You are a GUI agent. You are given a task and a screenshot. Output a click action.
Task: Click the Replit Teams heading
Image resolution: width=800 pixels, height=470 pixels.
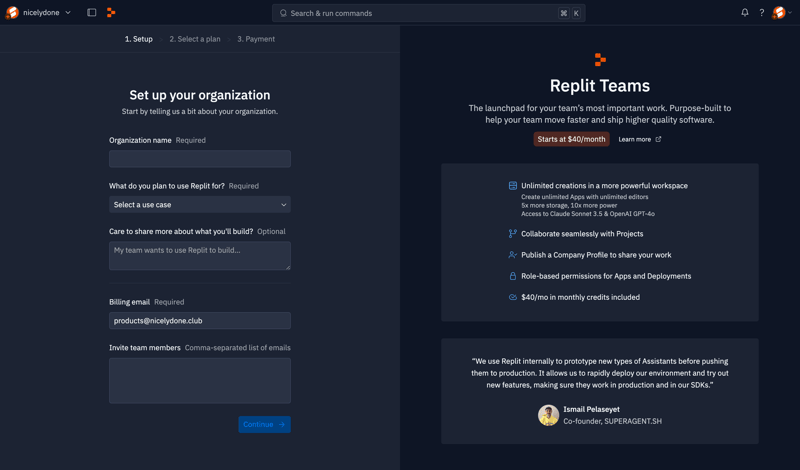click(600, 86)
